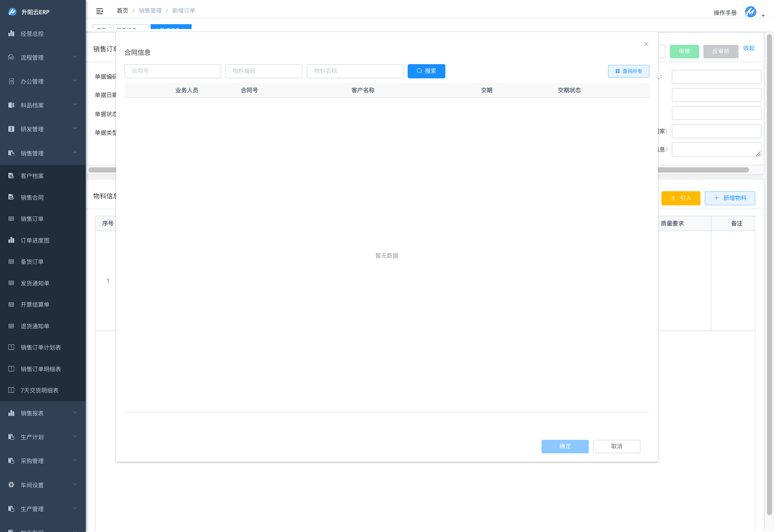Screen dimensions: 774x532
Task: Open 销售合同 in the sidebar
Action: 32,197
